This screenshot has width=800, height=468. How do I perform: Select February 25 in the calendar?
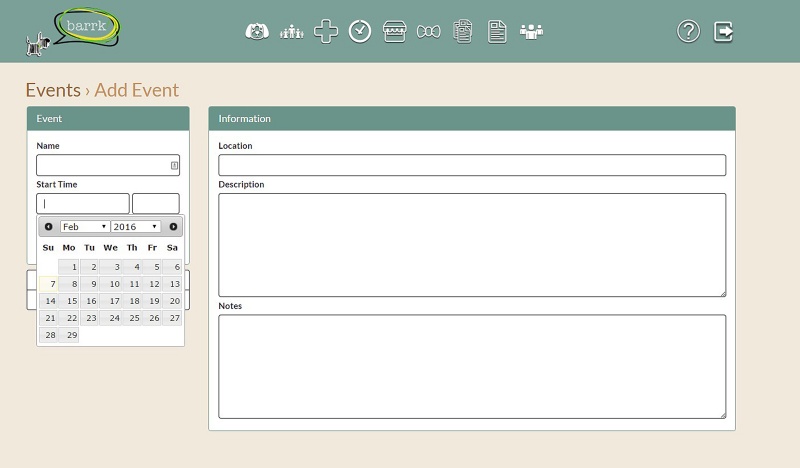coord(132,318)
